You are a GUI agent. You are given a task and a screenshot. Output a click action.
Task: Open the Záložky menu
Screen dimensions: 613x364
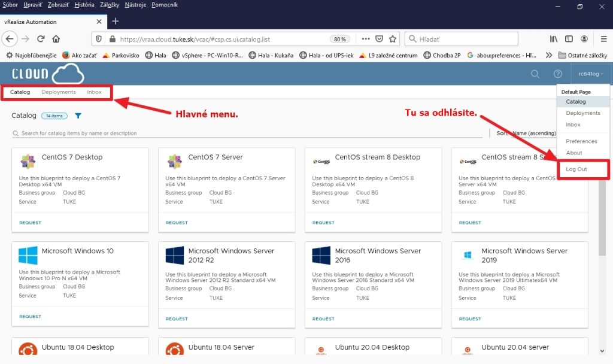[x=110, y=5]
